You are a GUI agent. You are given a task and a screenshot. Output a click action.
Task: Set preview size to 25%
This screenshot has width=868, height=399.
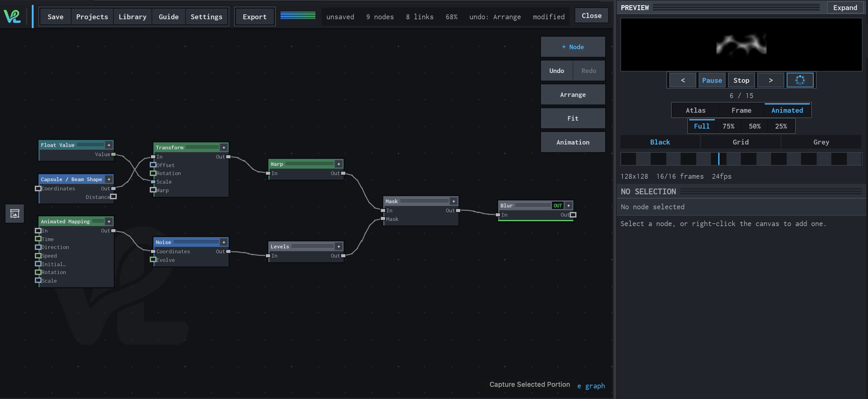(x=781, y=126)
